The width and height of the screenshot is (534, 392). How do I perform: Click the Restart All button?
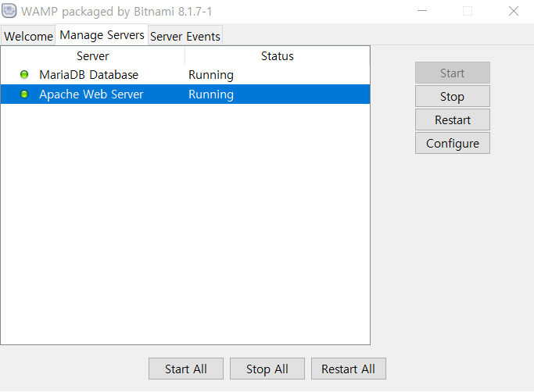(x=349, y=369)
